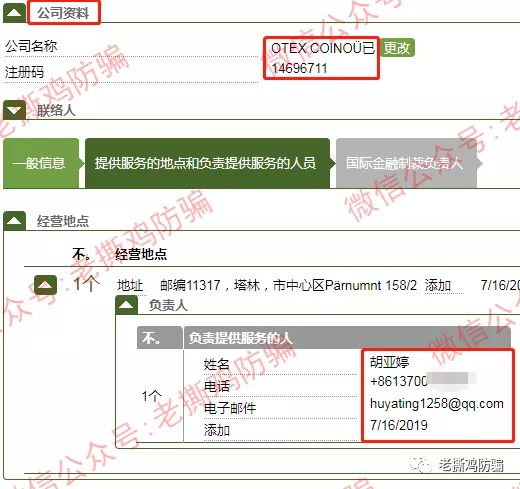
Task: Click the 地址 label link
Action: (x=130, y=285)
